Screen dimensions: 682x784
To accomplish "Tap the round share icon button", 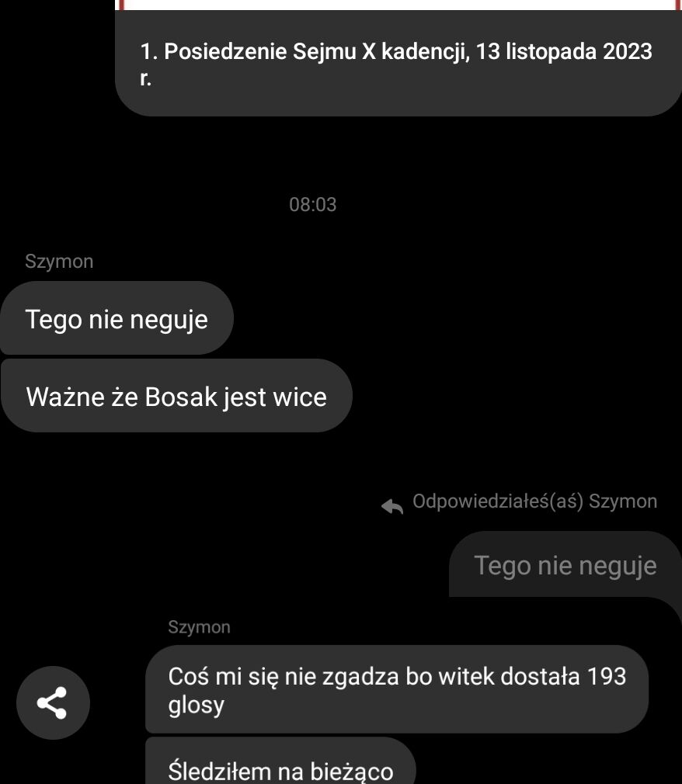I will point(53,702).
